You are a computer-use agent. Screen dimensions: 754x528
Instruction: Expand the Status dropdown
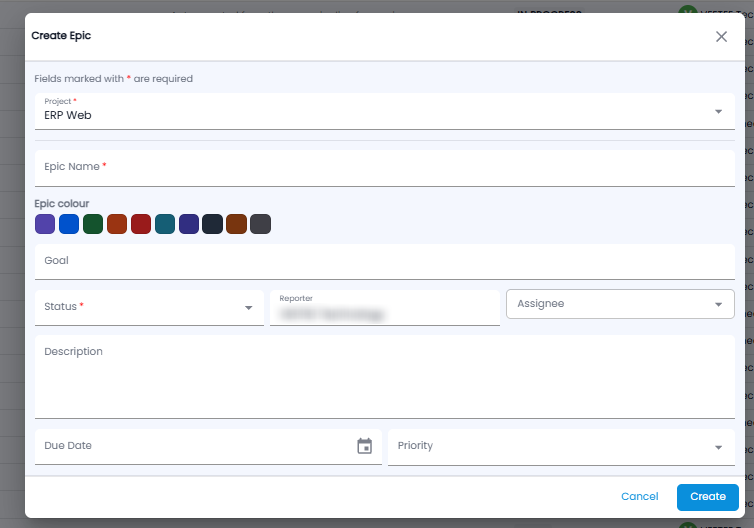point(149,308)
